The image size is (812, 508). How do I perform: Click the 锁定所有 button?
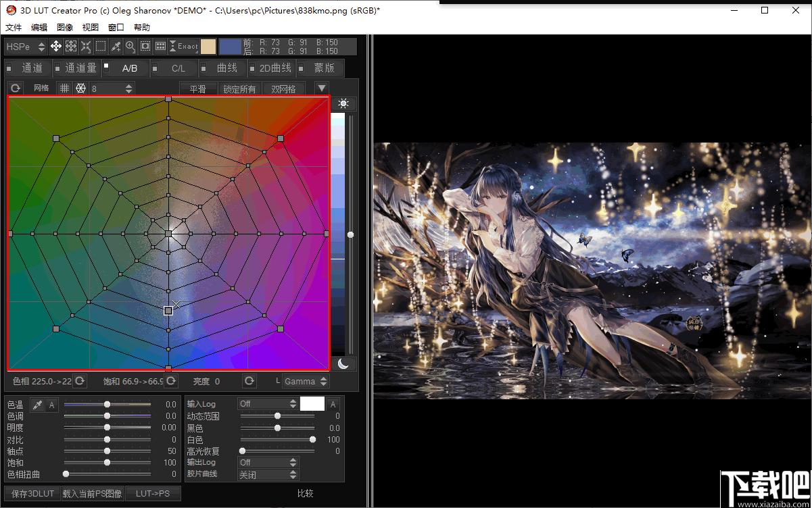[240, 88]
